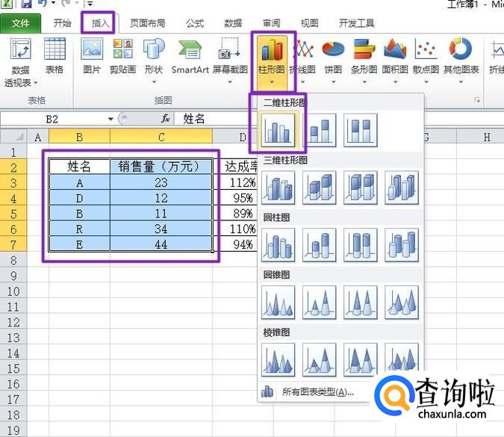
Task: Pick the first cylinder chart thumbnail
Action: 278,244
